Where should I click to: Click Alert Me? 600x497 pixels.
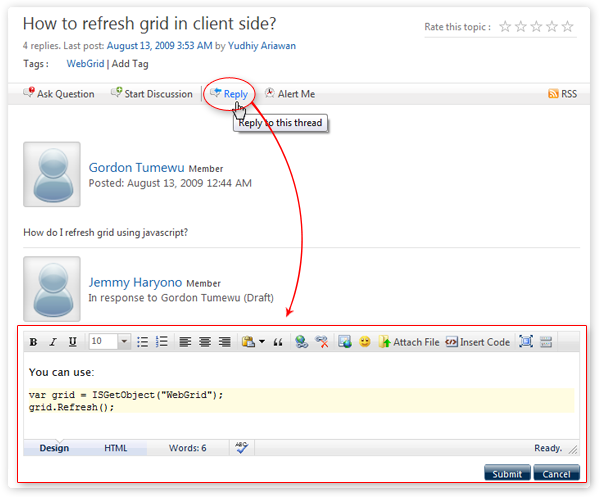(x=290, y=93)
